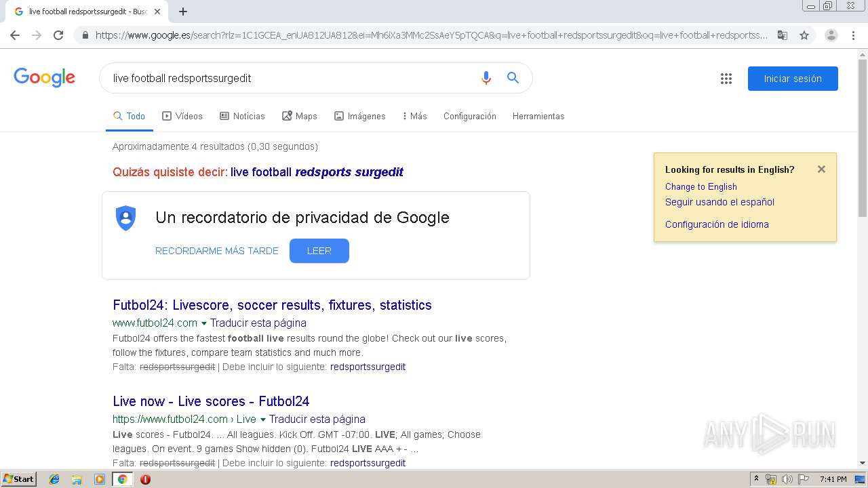Launch Internet Explorer from taskbar
This screenshot has width=868, height=488.
coord(54,479)
